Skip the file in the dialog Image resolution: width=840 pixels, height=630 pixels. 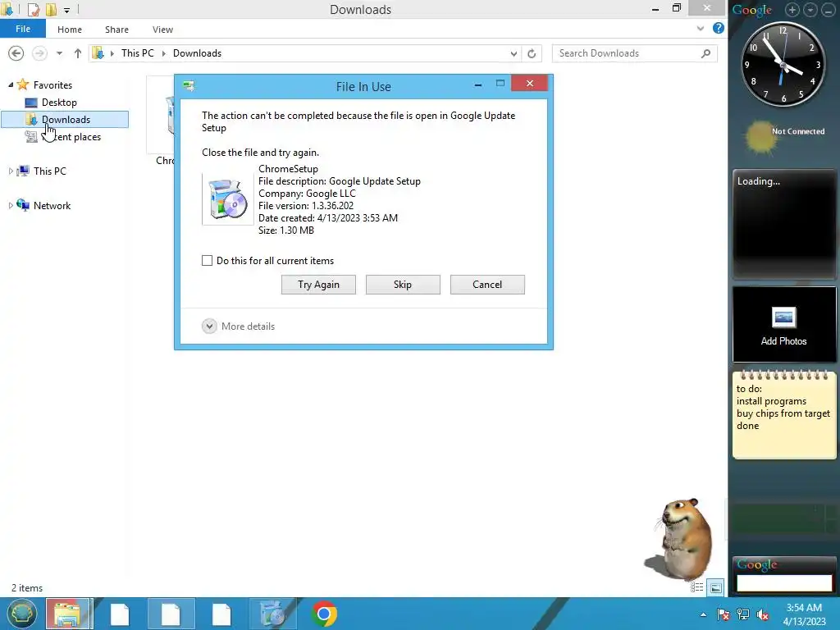click(x=403, y=285)
